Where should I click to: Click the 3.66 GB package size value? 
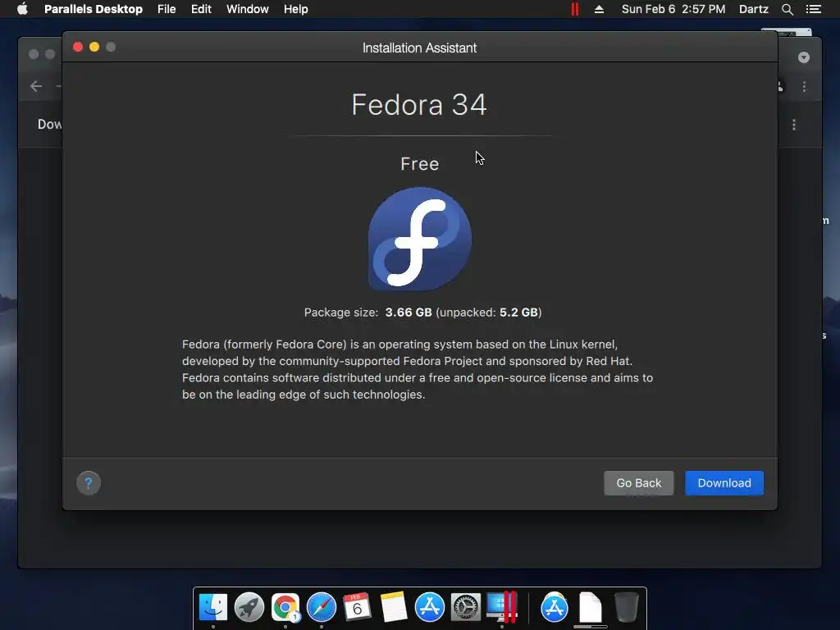tap(409, 313)
